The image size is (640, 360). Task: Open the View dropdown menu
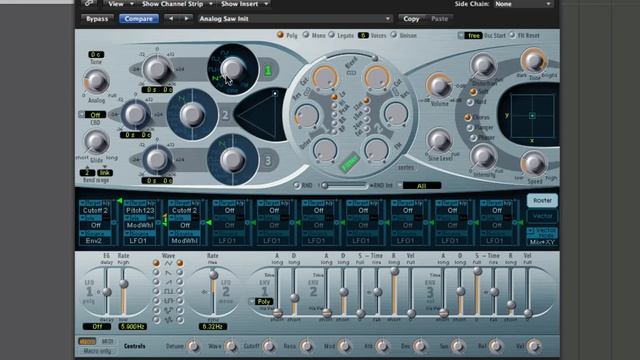pos(120,4)
